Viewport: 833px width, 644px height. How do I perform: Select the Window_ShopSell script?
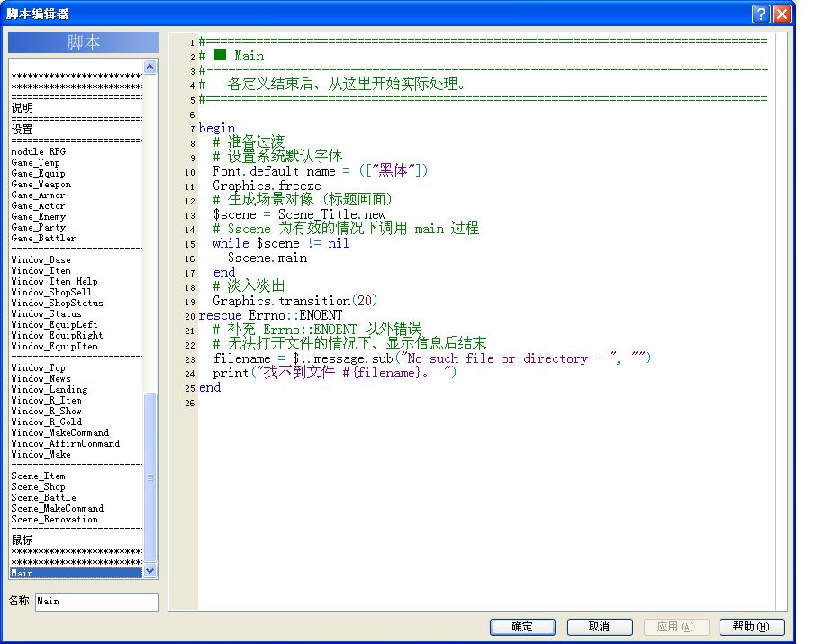coord(76,292)
